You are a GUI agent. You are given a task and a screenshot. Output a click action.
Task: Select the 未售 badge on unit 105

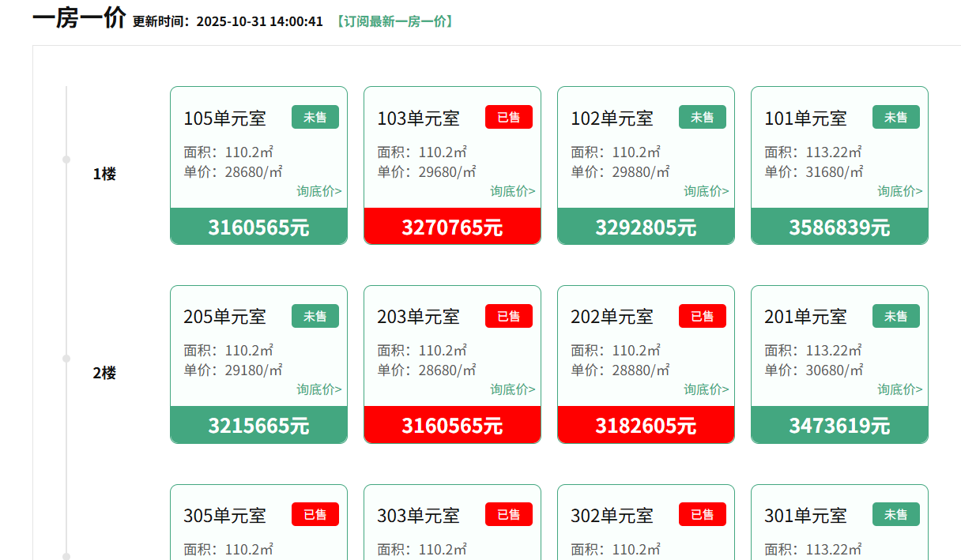tap(315, 117)
